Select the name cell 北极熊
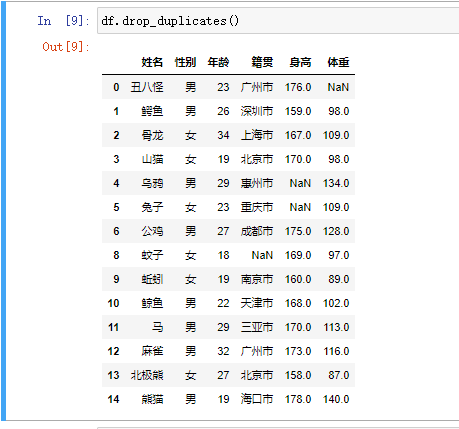Image resolution: width=459 pixels, height=429 pixels. pos(147,375)
